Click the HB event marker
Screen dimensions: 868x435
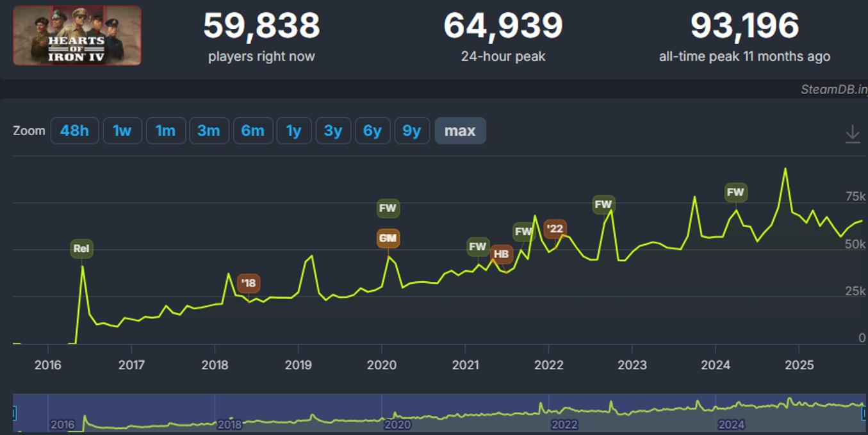point(502,254)
